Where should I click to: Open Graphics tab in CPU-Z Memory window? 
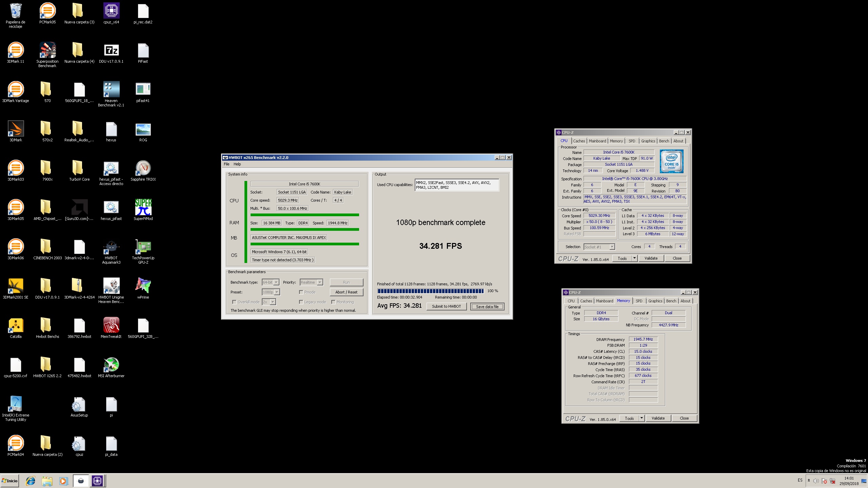(x=655, y=301)
